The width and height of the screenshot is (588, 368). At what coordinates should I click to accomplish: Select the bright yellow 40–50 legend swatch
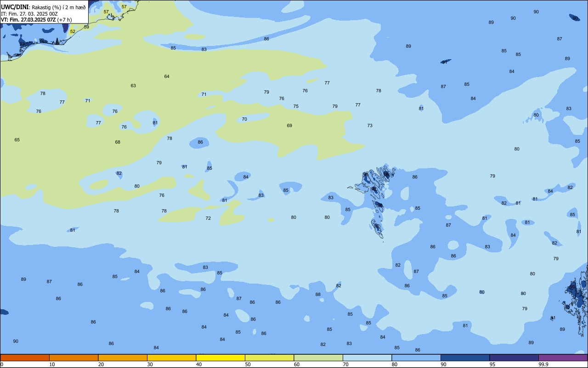point(220,357)
